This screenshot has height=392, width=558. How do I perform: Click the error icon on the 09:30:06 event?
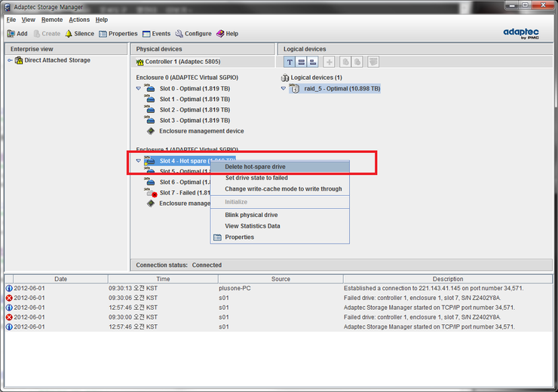point(9,298)
